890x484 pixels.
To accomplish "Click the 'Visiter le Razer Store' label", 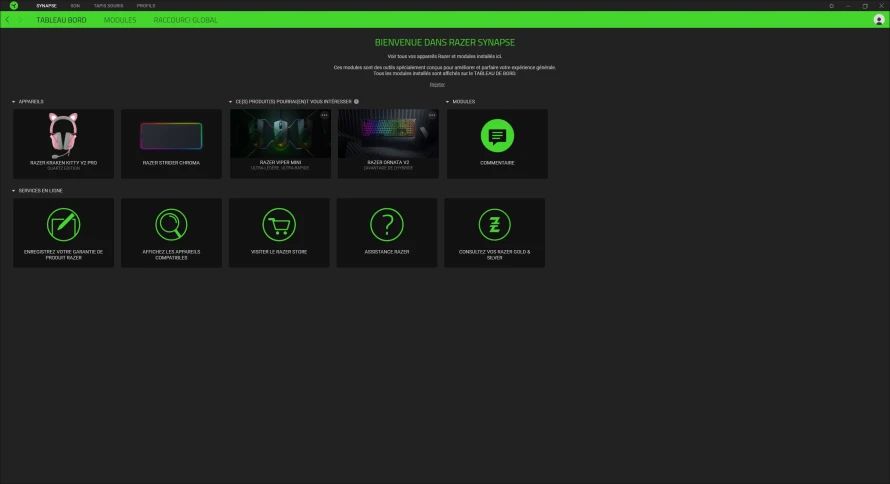I will 279,252.
